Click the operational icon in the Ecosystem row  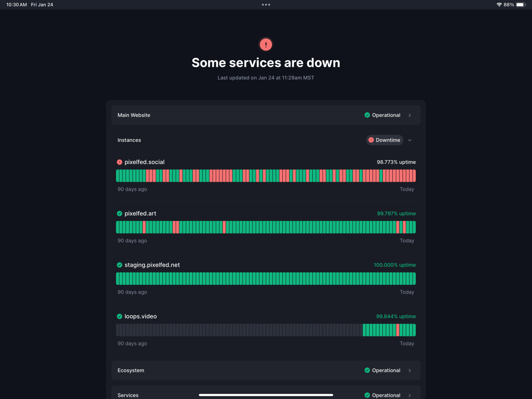(x=367, y=370)
